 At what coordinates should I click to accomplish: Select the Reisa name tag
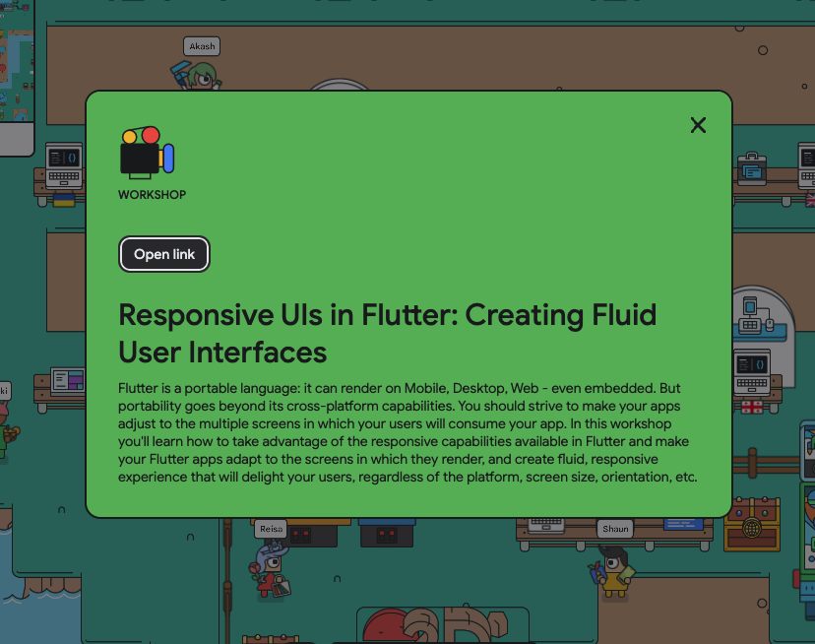point(271,529)
